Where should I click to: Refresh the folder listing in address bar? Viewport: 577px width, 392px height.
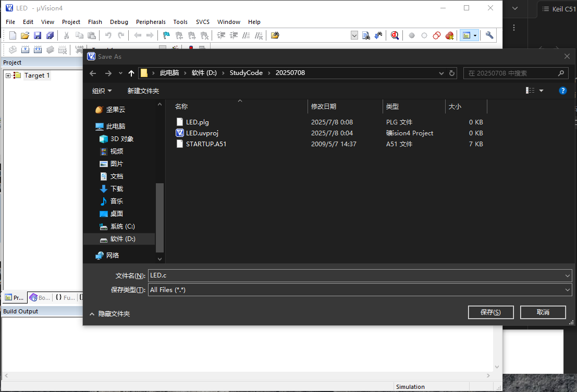tap(452, 73)
